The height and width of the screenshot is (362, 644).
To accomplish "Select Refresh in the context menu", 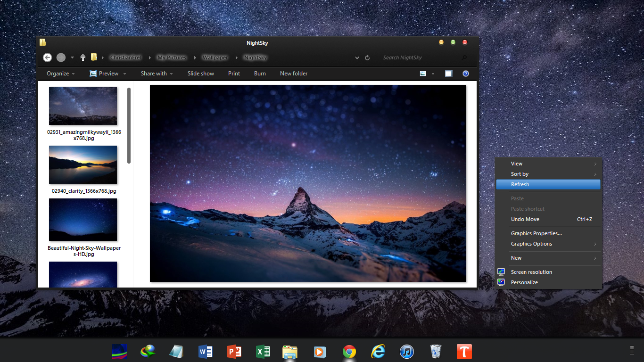I will [x=520, y=184].
